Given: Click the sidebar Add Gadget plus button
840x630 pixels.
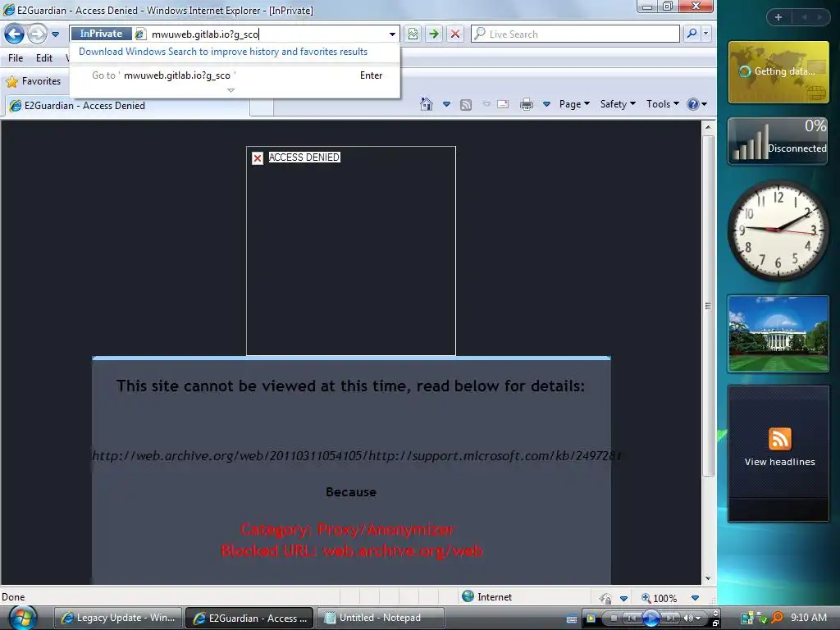Looking at the screenshot, I should pos(778,17).
